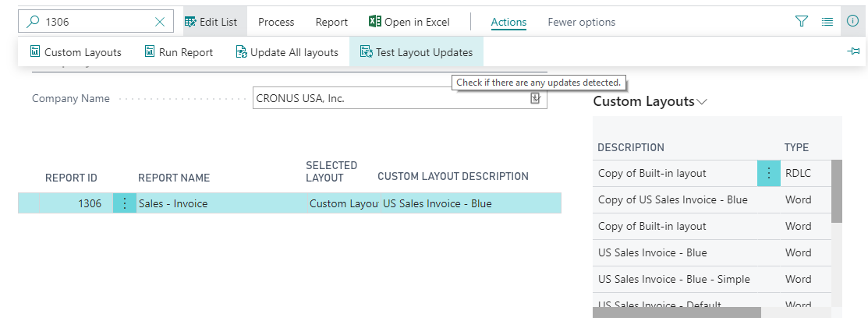Open the Report menu
The height and width of the screenshot is (328, 868).
pyautogui.click(x=331, y=22)
